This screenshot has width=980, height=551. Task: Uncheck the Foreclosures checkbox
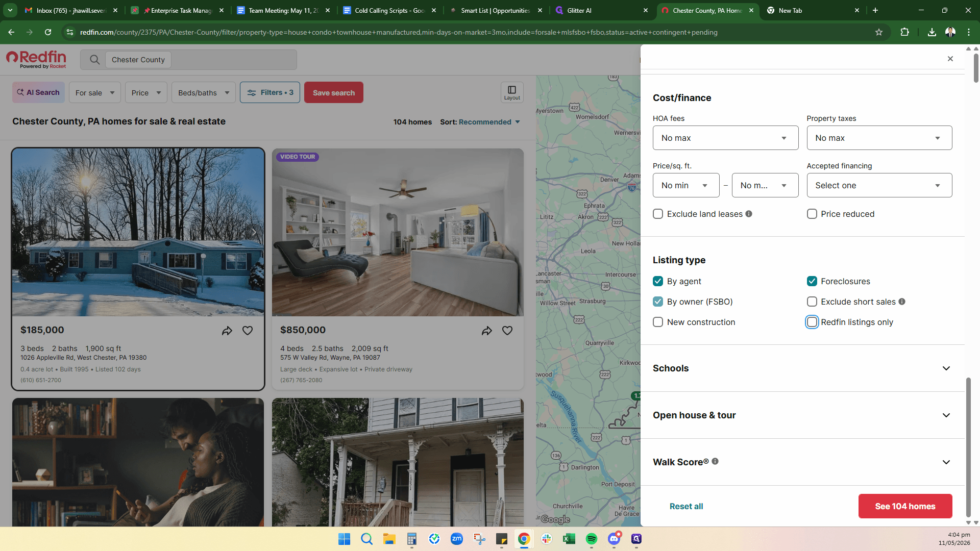tap(812, 281)
